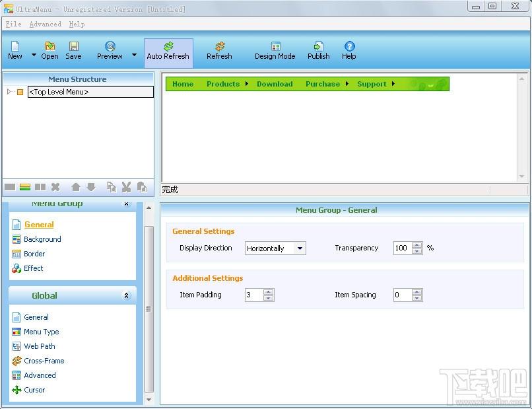Open the File menu
Screen dimensions: 532x409
pyautogui.click(x=14, y=24)
